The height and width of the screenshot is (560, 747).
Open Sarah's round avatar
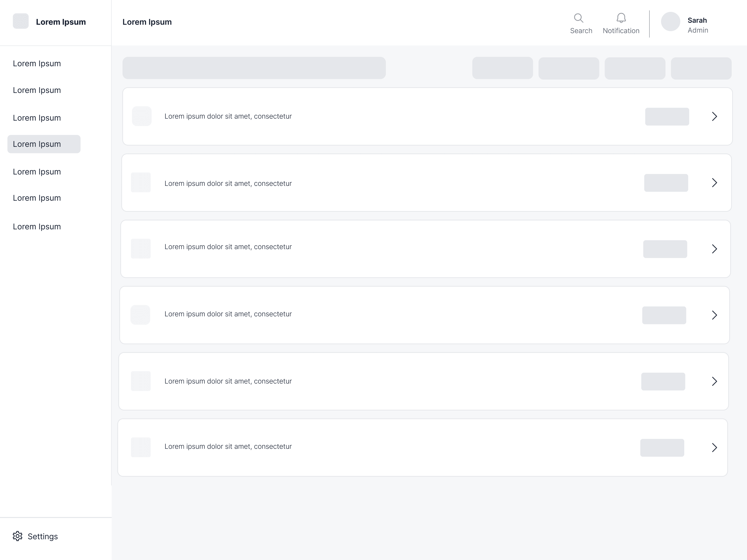670,22
